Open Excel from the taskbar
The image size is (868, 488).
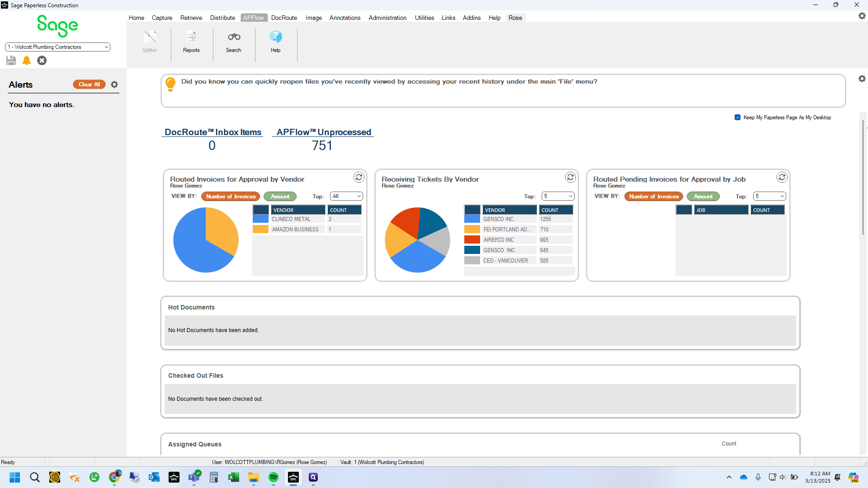click(x=234, y=478)
